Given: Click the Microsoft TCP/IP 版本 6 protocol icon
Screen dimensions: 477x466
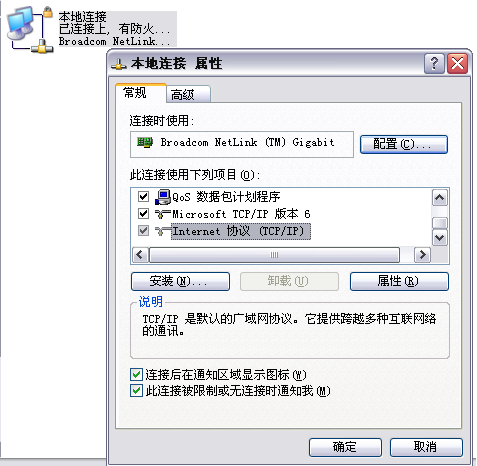Looking at the screenshot, I should [x=163, y=214].
